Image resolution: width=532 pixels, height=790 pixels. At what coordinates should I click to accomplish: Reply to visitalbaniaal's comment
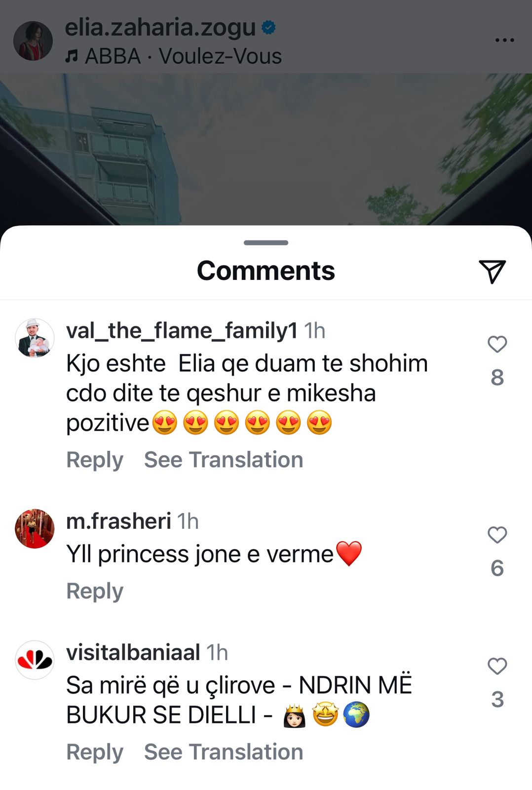95,752
